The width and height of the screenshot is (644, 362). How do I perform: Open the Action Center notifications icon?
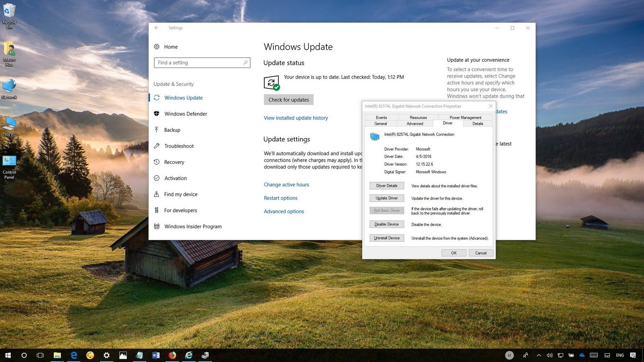tap(633, 355)
